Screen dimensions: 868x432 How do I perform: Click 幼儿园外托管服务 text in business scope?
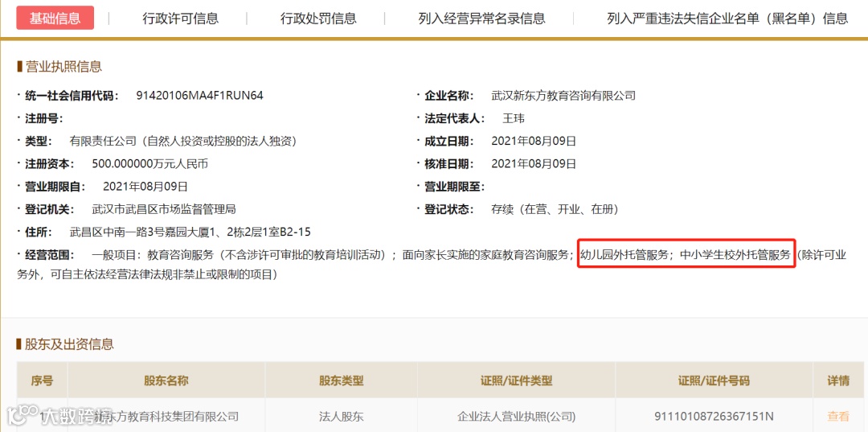(x=624, y=255)
